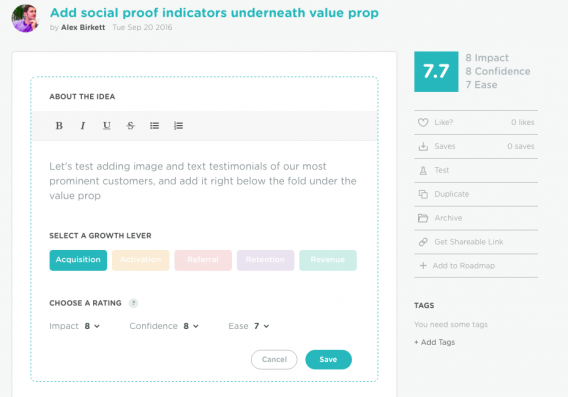568x397 pixels.
Task: Apply bold formatting in the editor
Action: pyautogui.click(x=59, y=126)
